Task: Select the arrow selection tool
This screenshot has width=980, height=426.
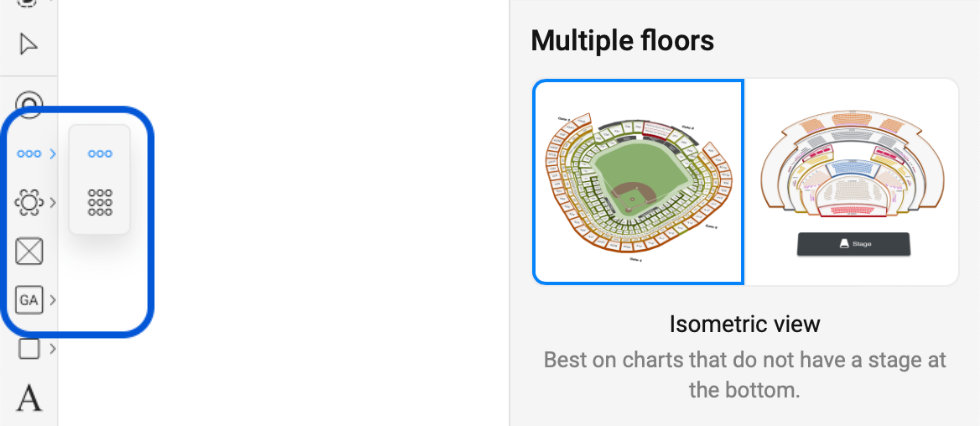Action: pos(29,45)
